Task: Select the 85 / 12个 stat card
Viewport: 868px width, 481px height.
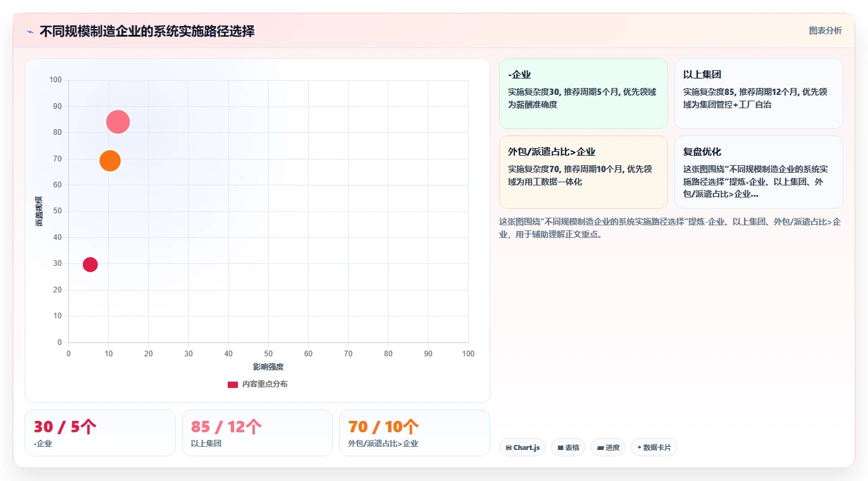Action: coord(257,433)
